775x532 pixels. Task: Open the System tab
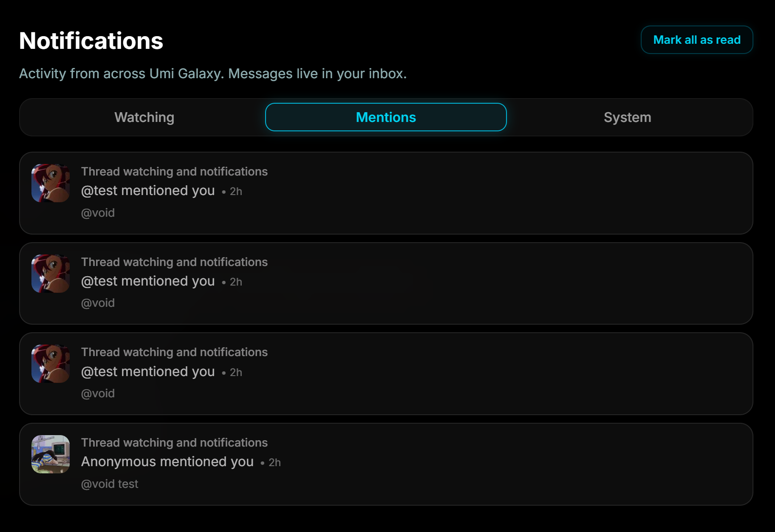(x=627, y=117)
